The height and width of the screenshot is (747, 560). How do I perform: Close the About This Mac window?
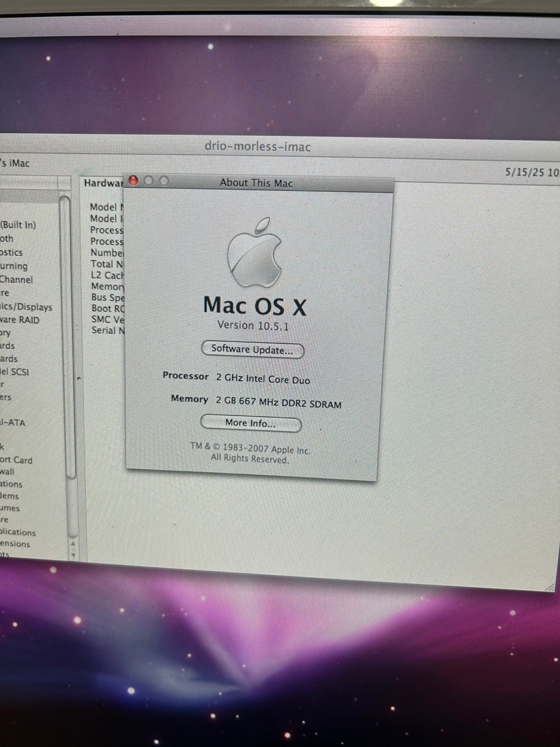coord(133,181)
